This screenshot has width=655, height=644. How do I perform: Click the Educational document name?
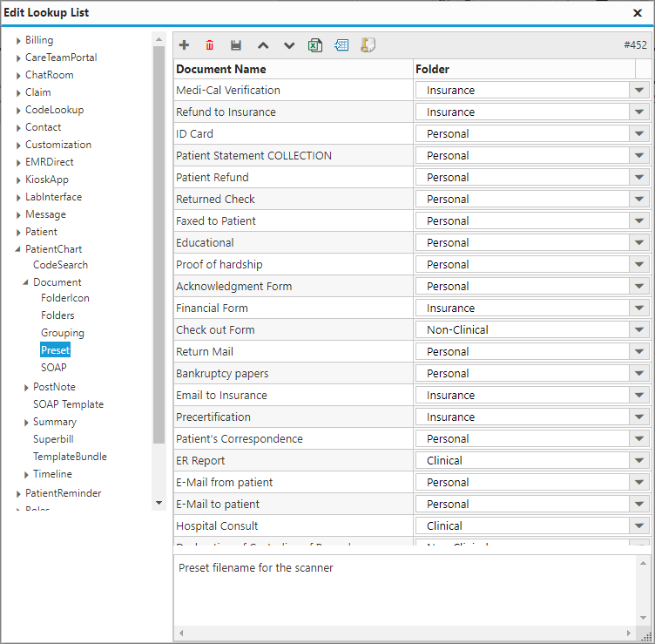coord(205,243)
